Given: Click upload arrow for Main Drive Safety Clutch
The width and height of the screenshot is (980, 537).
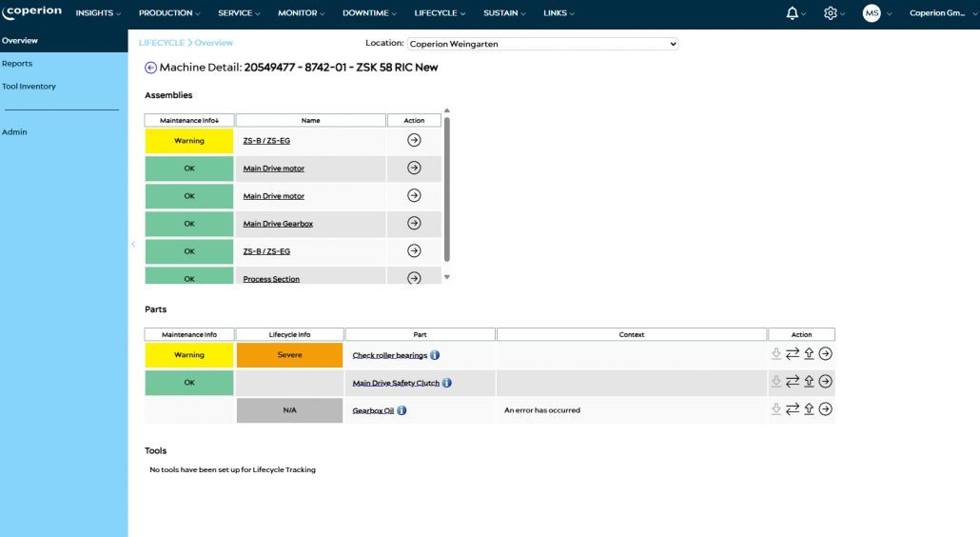Looking at the screenshot, I should tap(809, 382).
